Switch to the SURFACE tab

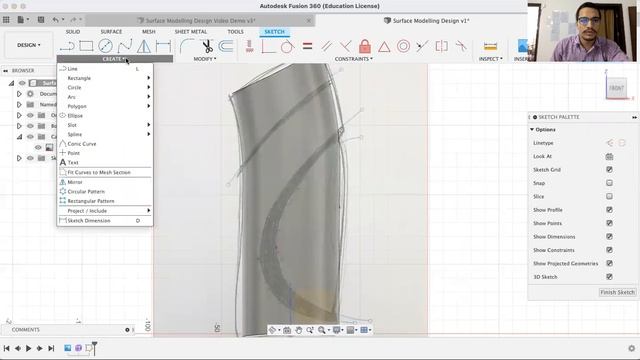click(111, 31)
